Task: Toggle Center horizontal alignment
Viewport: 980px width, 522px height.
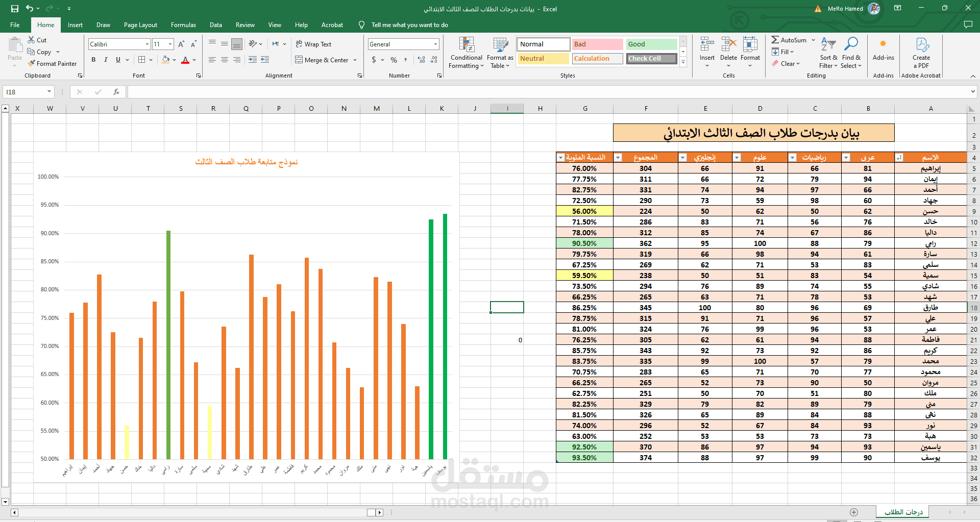Action: 225,60
